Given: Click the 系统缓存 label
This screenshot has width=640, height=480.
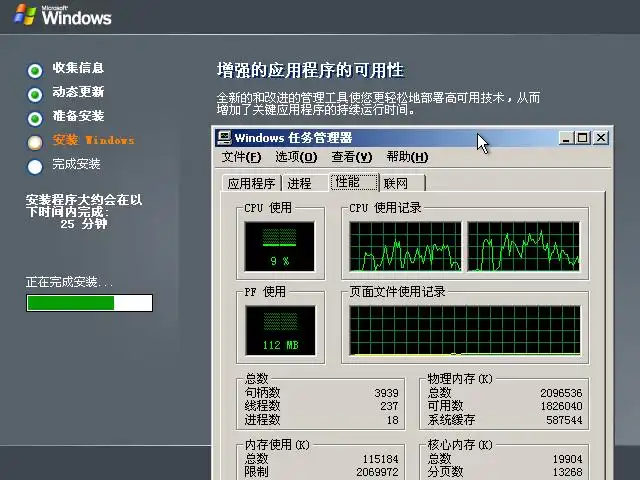Looking at the screenshot, I should point(451,420).
